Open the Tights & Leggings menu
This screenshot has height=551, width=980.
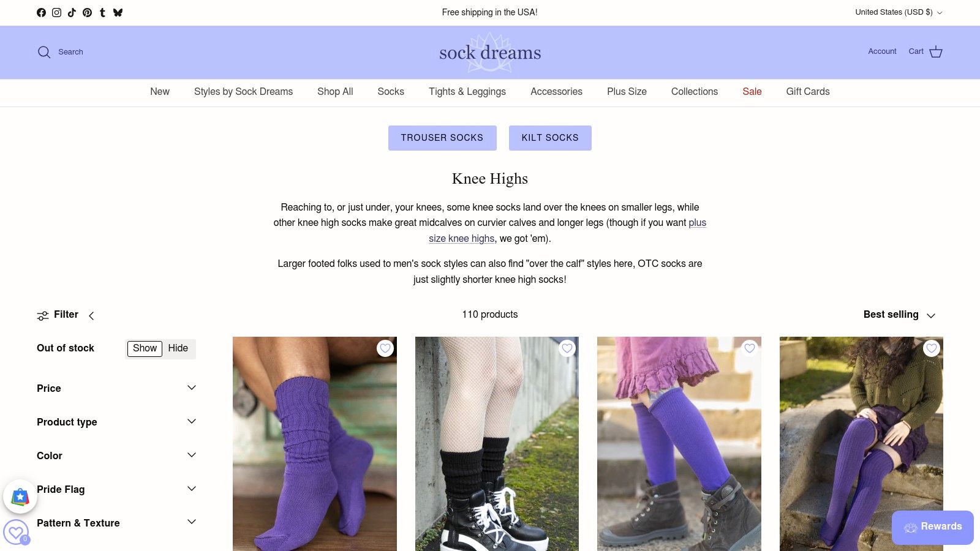point(467,91)
